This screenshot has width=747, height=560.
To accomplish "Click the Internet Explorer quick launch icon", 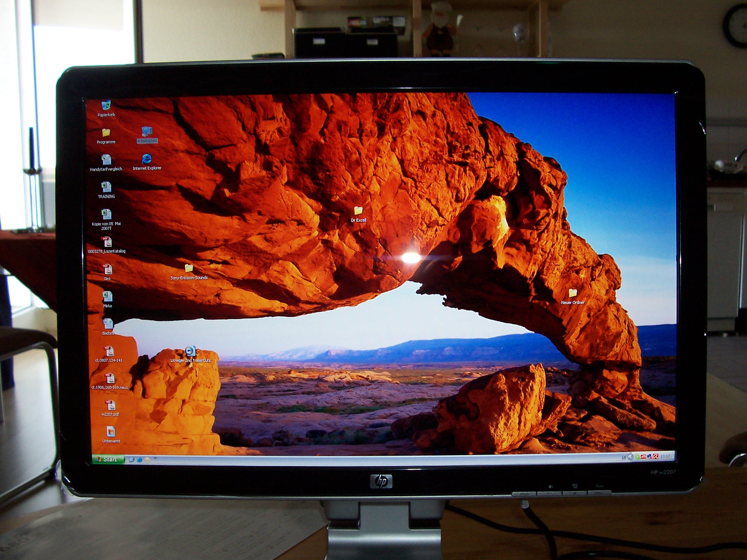I will coord(140,460).
